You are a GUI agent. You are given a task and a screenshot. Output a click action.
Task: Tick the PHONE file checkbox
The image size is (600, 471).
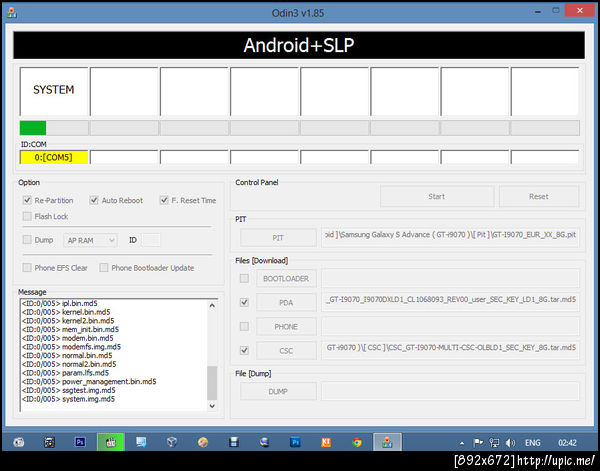[244, 326]
